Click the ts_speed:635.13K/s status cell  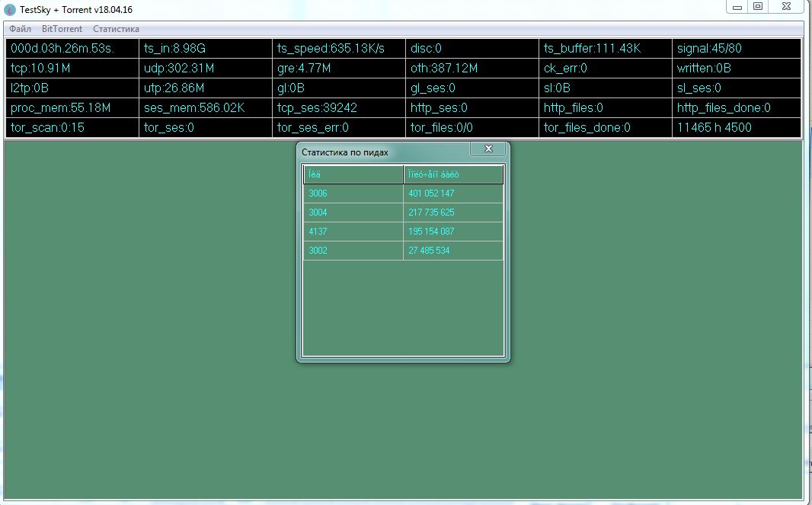coord(338,49)
